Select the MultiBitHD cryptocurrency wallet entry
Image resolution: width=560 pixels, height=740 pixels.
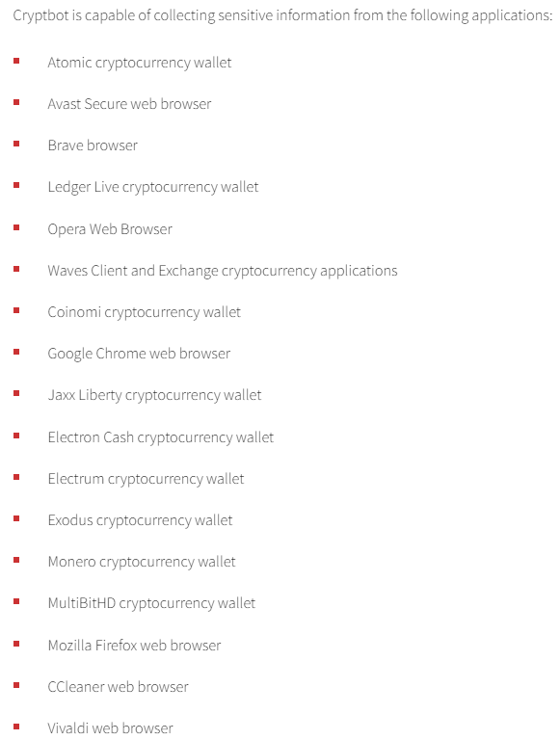(x=151, y=603)
